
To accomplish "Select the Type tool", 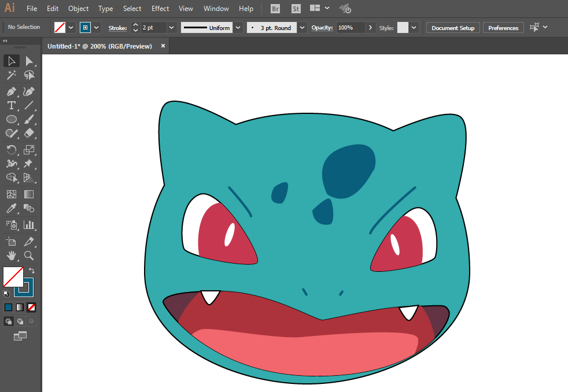I will click(11, 105).
